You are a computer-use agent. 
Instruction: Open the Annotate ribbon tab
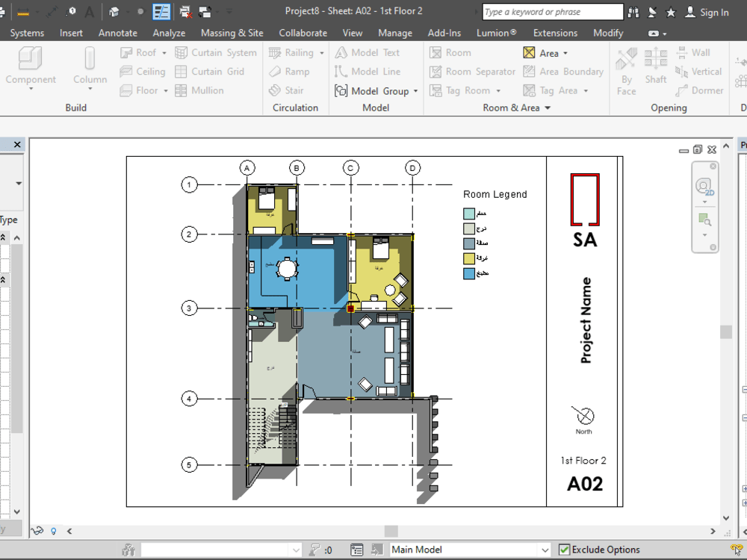118,33
